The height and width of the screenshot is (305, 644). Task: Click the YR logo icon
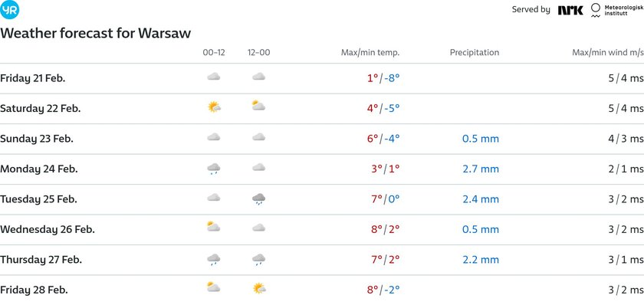(9, 10)
